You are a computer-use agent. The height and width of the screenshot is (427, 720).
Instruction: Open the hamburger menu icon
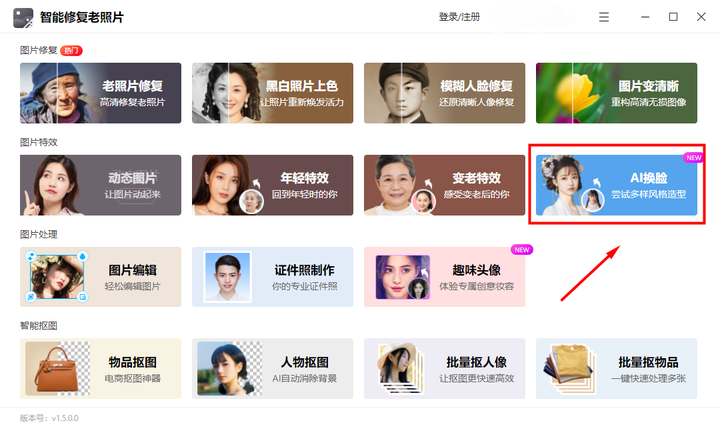[604, 17]
